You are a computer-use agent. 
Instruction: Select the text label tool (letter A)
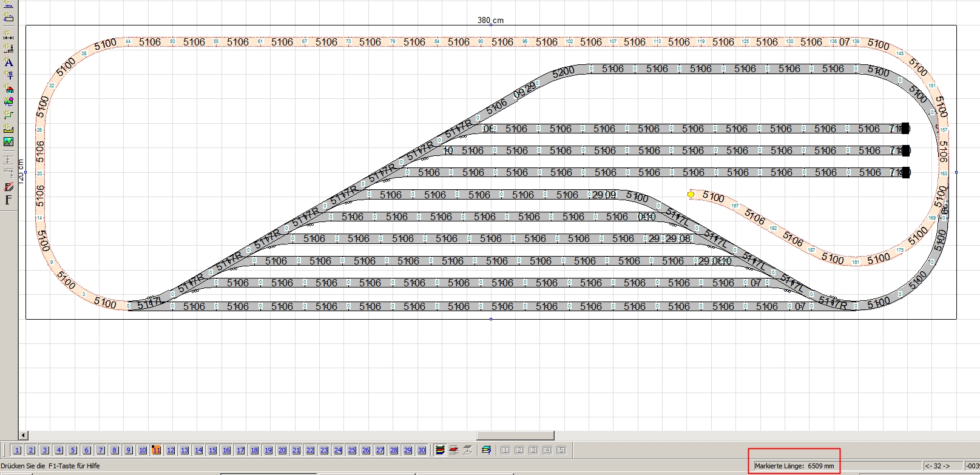point(8,62)
